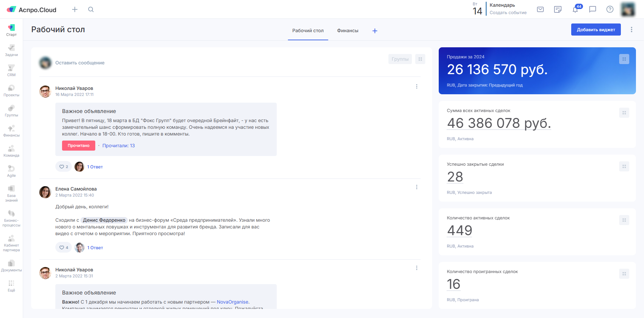Open options menu of Елена Самойлова post
The width and height of the screenshot is (644, 318).
tap(417, 187)
